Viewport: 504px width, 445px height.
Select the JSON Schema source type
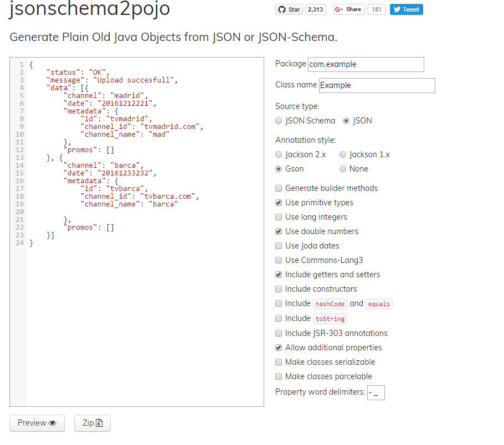click(x=279, y=121)
